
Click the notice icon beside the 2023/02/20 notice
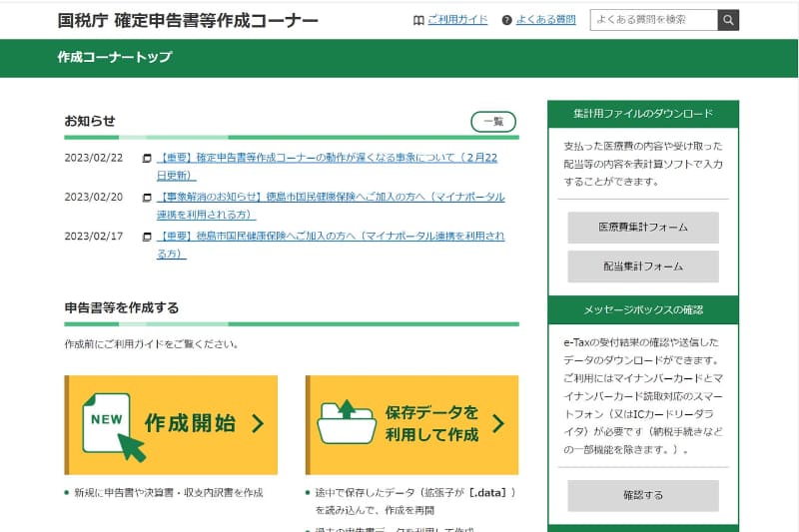point(147,198)
